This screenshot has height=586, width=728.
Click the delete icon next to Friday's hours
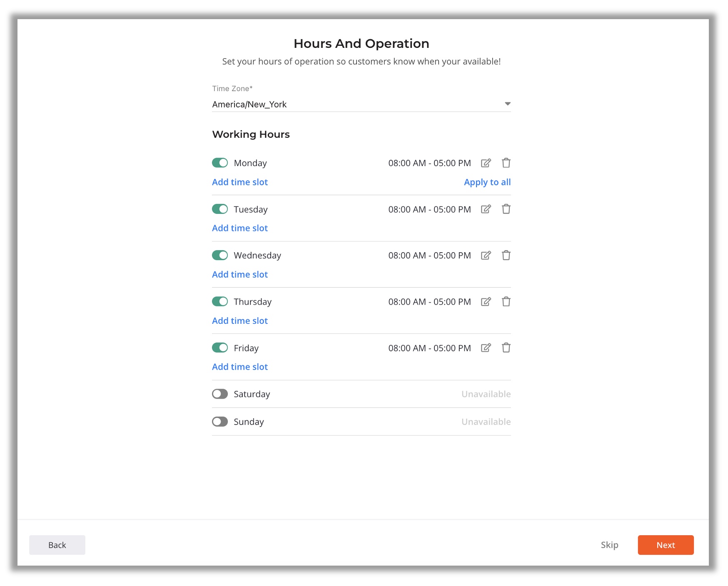point(506,348)
